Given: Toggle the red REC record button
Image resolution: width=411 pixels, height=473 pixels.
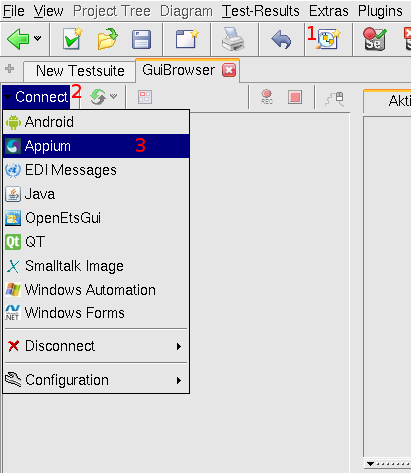Looking at the screenshot, I should point(267,97).
